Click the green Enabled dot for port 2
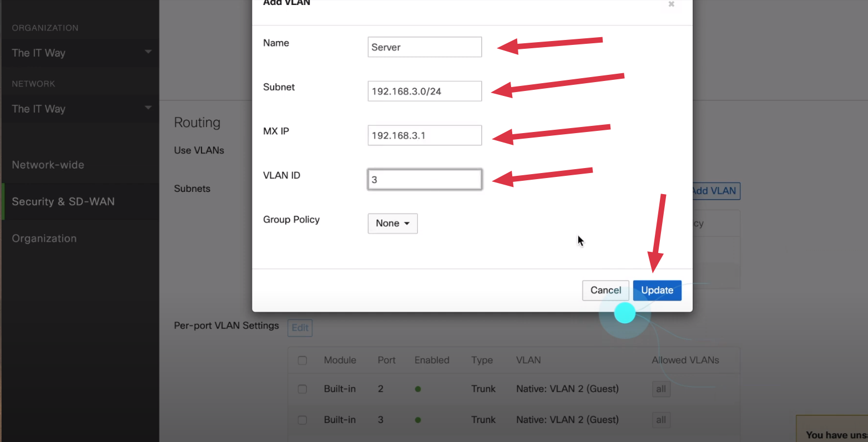868x442 pixels. click(418, 389)
